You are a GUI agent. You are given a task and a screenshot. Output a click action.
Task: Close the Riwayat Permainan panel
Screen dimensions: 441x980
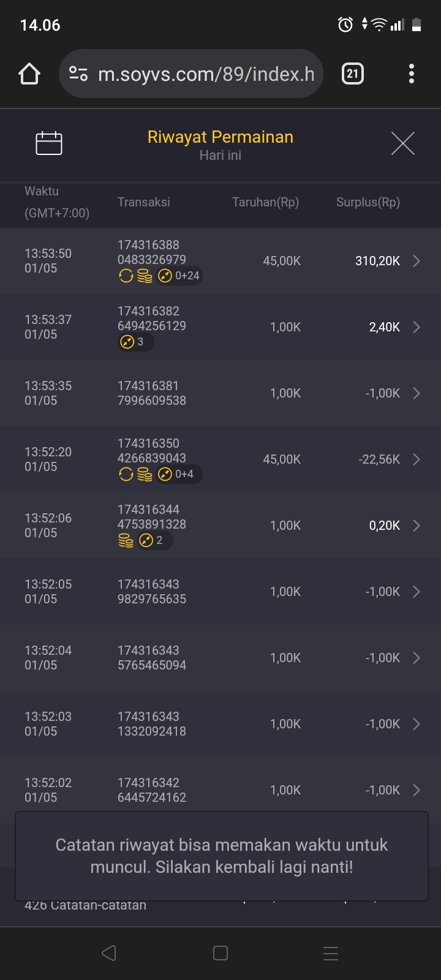(x=402, y=143)
